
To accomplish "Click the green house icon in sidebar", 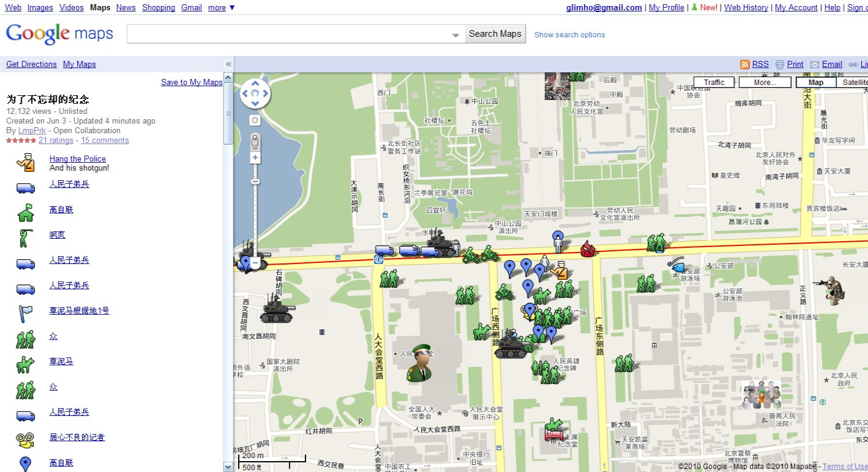I will click(x=25, y=213).
